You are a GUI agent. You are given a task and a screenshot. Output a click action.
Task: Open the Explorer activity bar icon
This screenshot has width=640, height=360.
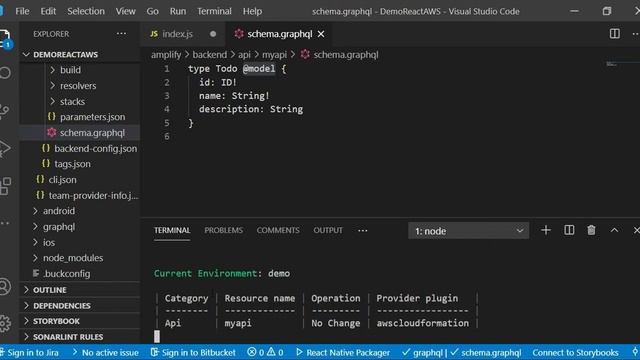click(5, 38)
